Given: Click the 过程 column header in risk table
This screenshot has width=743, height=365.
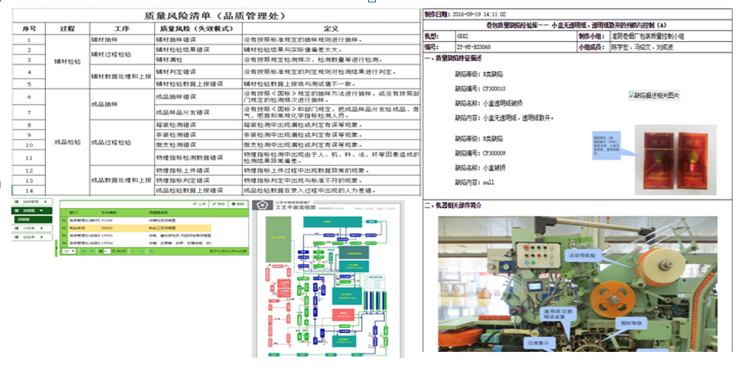Looking at the screenshot, I should pos(67,28).
